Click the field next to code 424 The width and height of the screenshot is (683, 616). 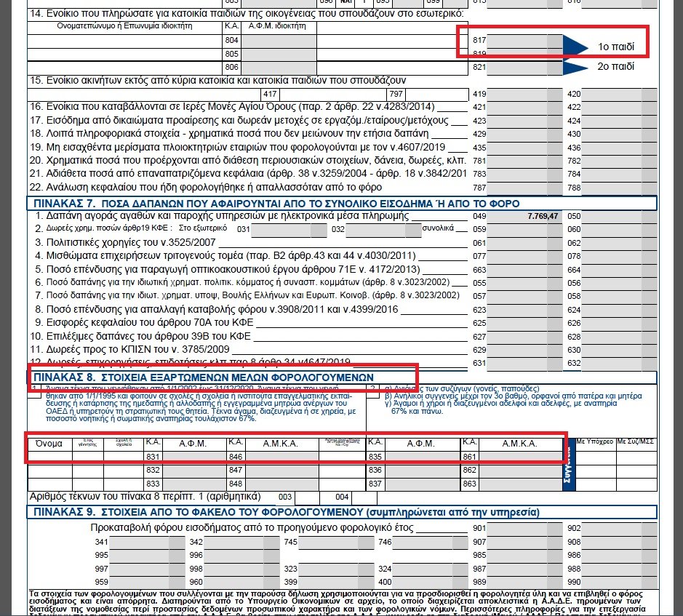(x=619, y=121)
